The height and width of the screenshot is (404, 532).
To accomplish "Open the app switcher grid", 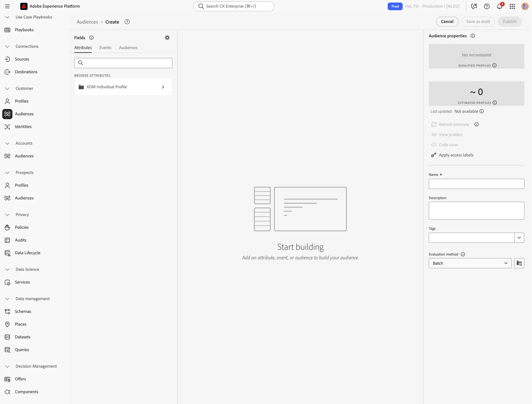I will click(x=512, y=6).
